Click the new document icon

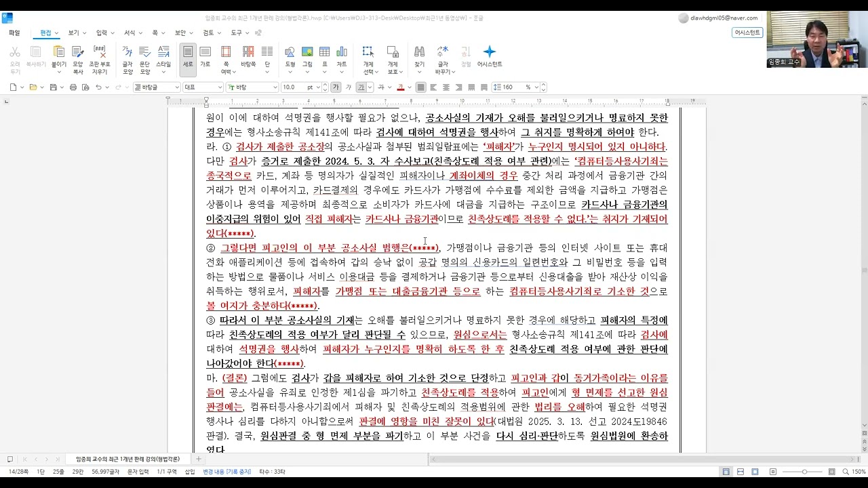pyautogui.click(x=13, y=87)
